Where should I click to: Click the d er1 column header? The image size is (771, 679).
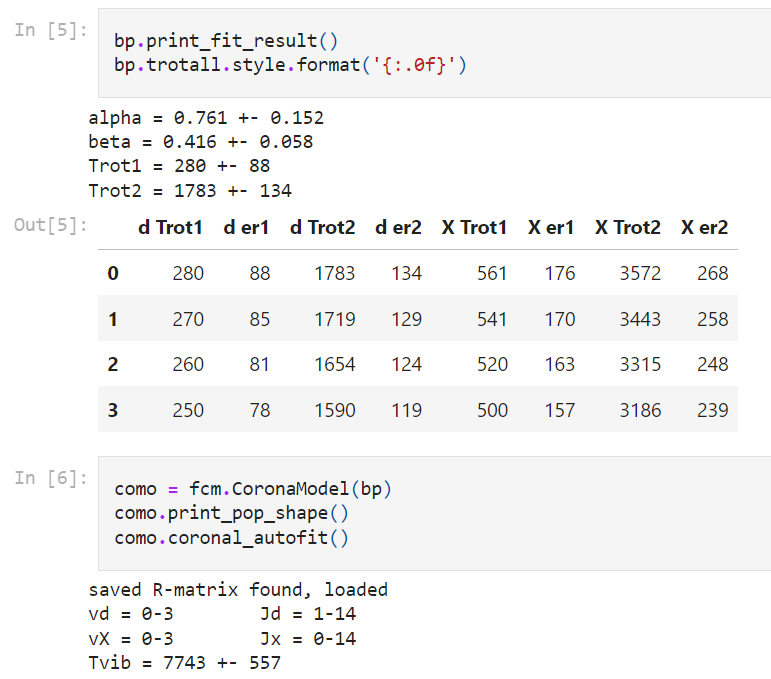click(x=246, y=228)
